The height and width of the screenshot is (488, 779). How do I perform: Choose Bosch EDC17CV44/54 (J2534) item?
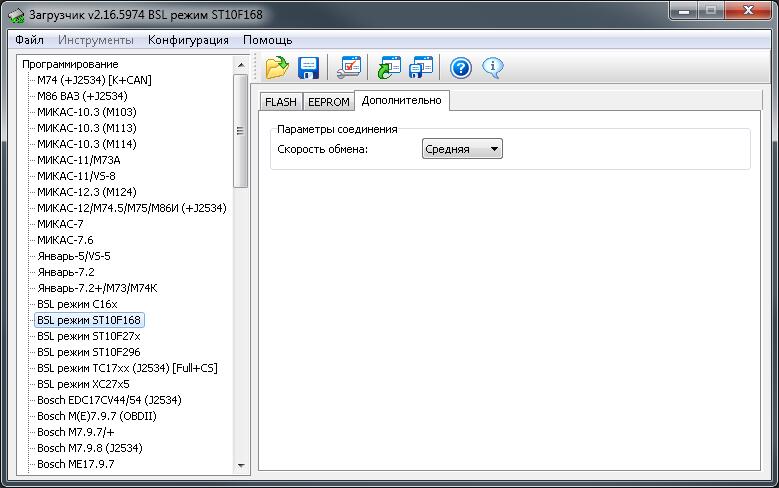pyautogui.click(x=109, y=400)
